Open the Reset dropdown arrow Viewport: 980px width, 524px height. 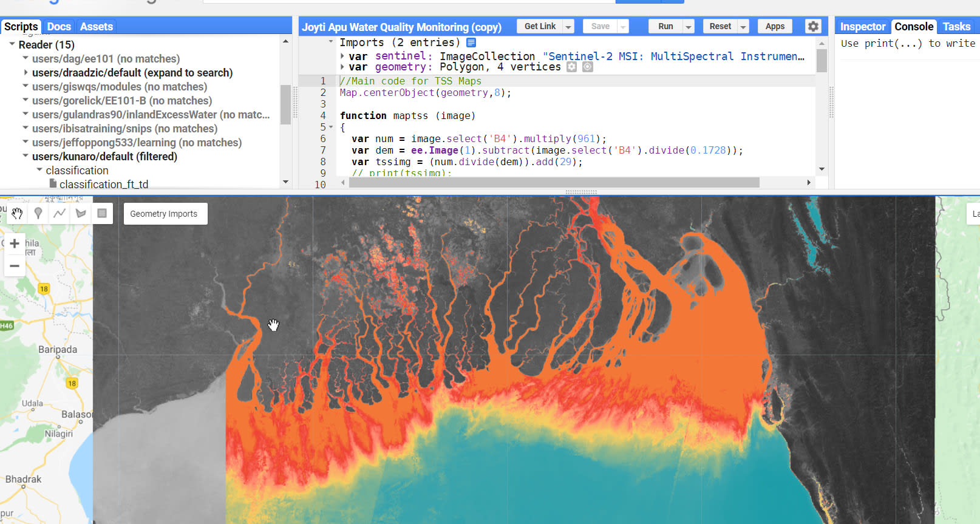(x=743, y=27)
